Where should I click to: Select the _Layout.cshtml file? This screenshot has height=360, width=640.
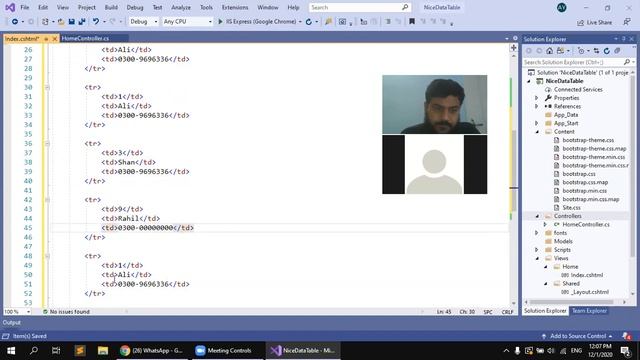(589, 292)
